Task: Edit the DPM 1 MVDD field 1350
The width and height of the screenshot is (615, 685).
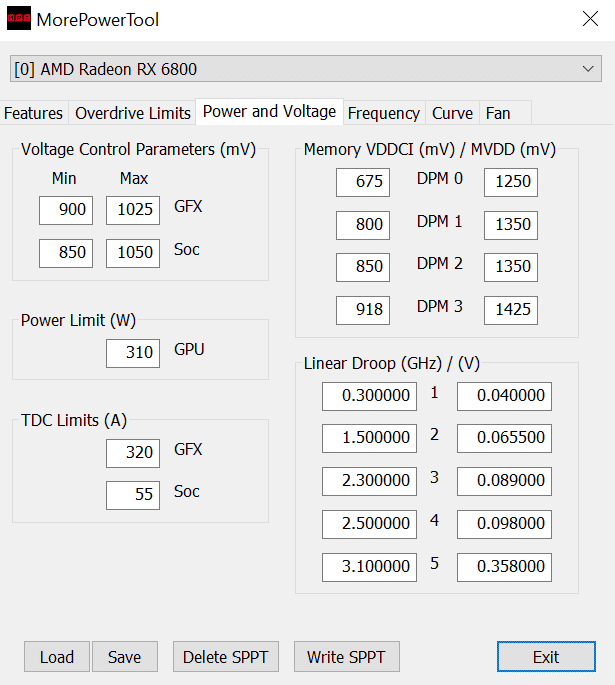Action: [511, 225]
